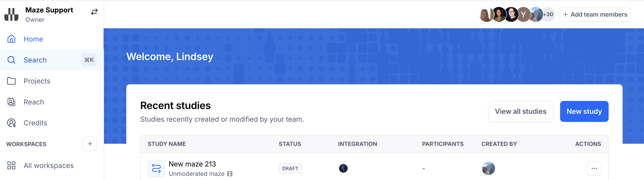Screen dimensions: 644x180
Task: Open the Reach menu item
Action: pos(34,102)
